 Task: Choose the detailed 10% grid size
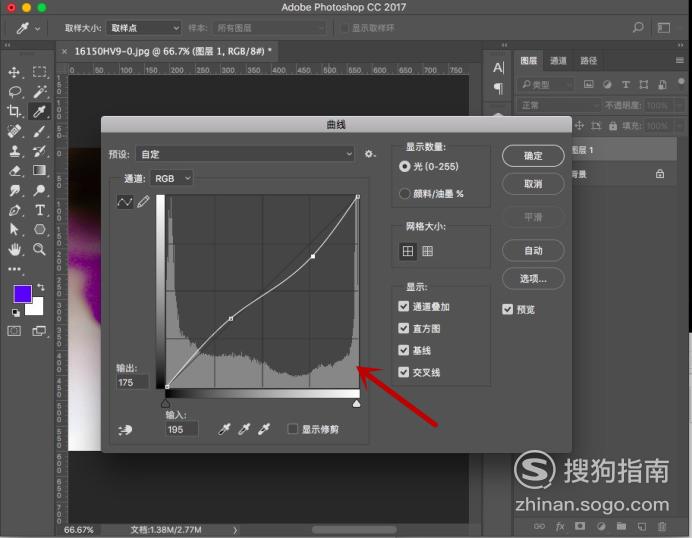(427, 251)
